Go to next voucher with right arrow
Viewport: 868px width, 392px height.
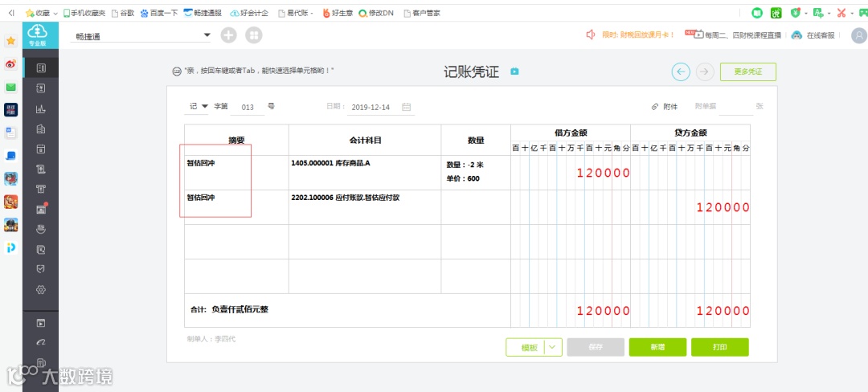click(x=705, y=71)
